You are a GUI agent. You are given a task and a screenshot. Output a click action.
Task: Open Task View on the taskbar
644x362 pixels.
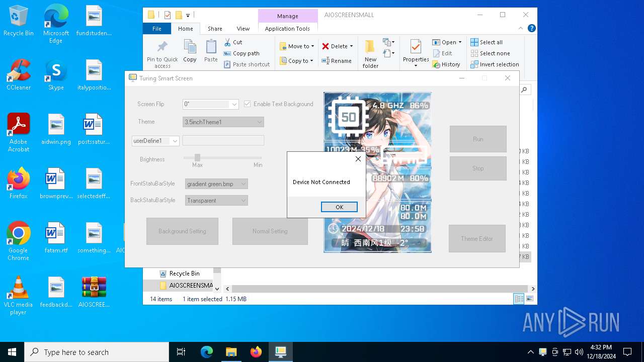pos(181,352)
